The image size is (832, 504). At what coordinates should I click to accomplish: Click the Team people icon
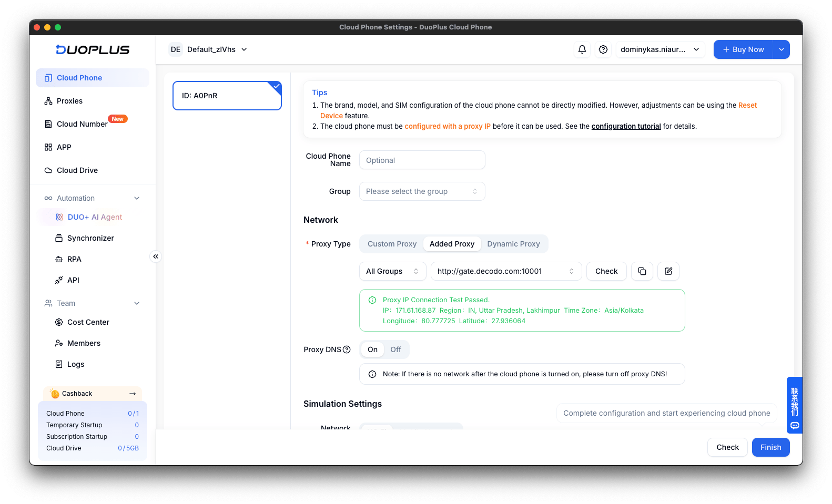[x=48, y=303]
